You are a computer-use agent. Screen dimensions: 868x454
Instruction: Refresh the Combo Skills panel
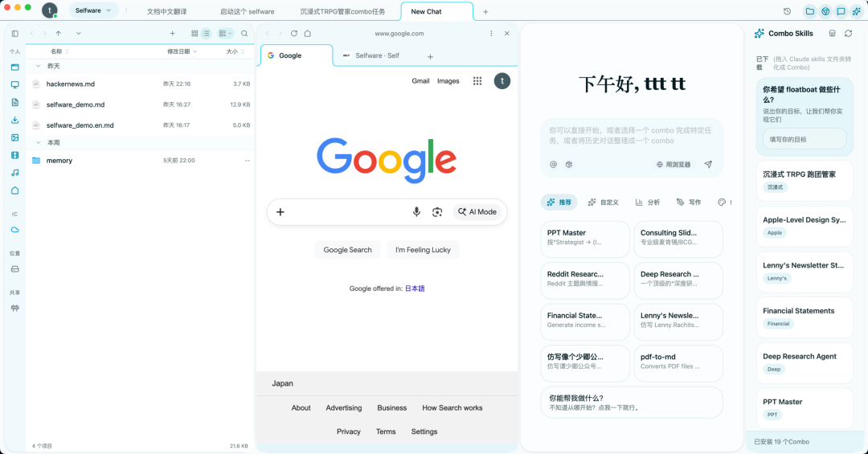848,33
